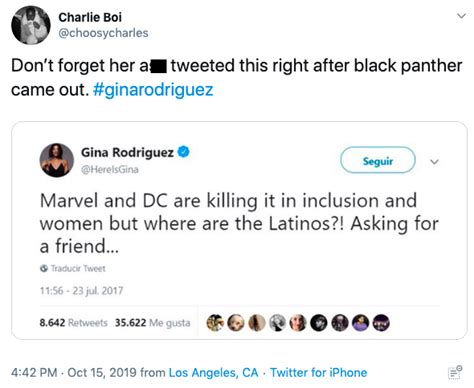Click the Charlie Boi display name
The image size is (474, 388).
(x=90, y=17)
